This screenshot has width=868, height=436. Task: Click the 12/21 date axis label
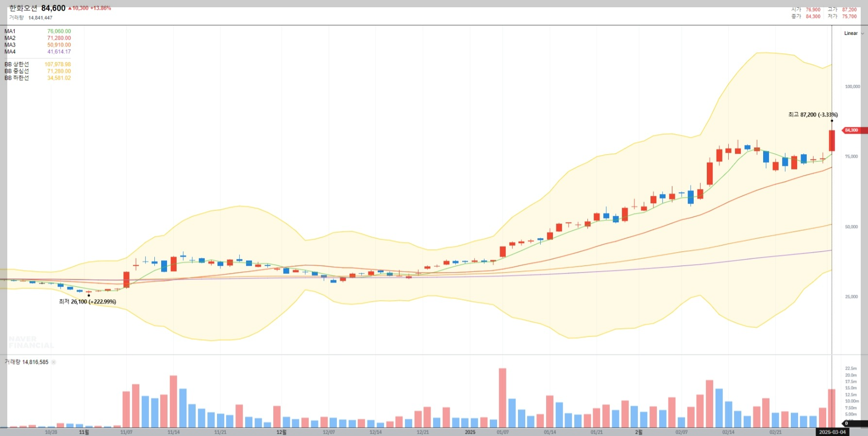[x=423, y=432]
